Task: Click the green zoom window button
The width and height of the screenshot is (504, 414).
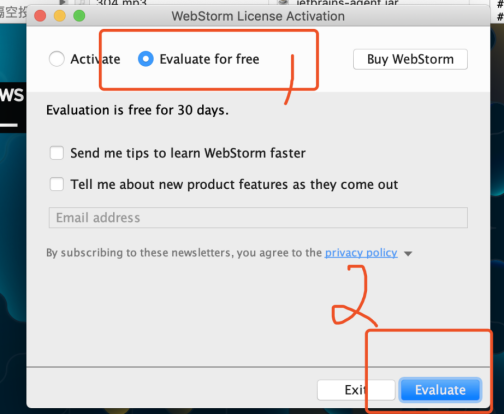Action: click(x=79, y=16)
